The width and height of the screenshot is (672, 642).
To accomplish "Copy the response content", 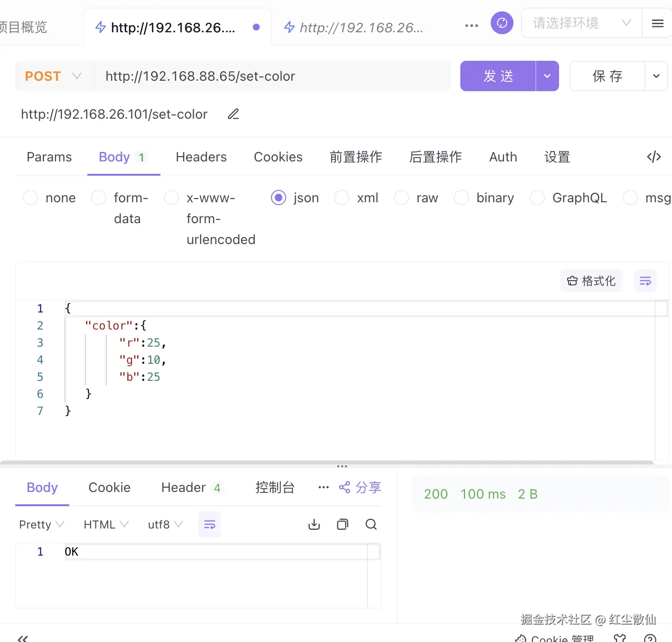I will tap(343, 524).
